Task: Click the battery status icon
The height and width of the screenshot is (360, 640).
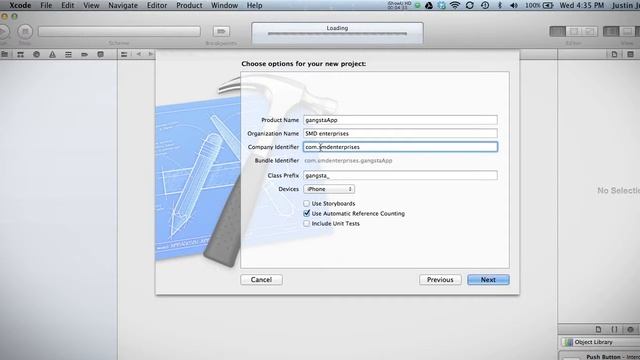Action: (x=548, y=5)
